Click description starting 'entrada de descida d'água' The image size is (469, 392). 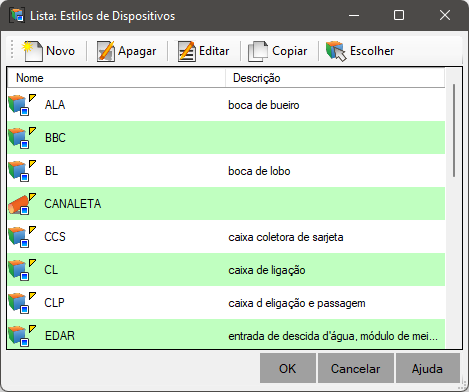pos(333,336)
